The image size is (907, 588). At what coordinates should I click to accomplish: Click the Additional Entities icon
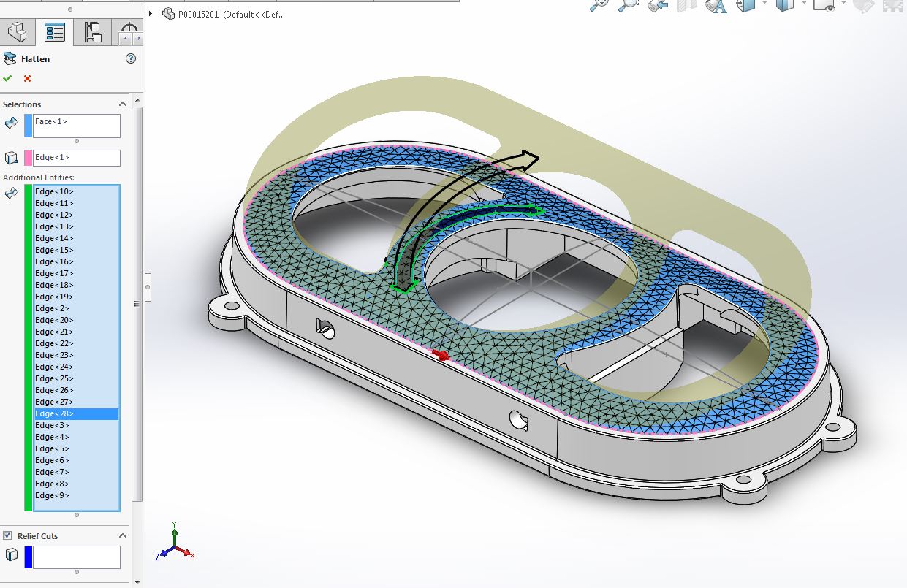[11, 194]
